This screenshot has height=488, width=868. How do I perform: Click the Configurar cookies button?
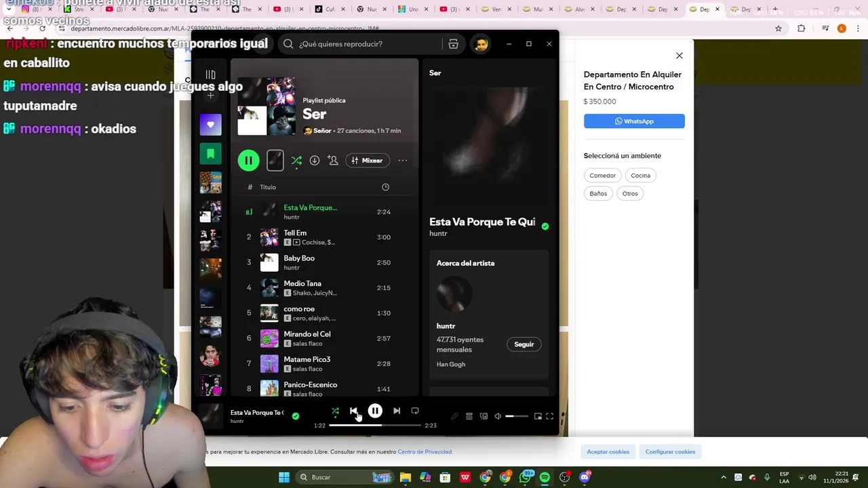click(670, 451)
